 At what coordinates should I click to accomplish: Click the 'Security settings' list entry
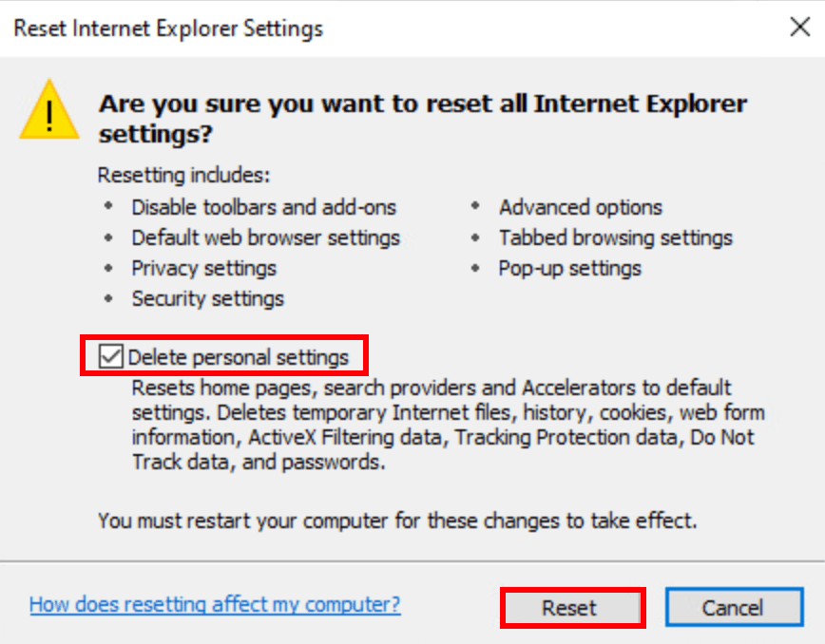(207, 298)
